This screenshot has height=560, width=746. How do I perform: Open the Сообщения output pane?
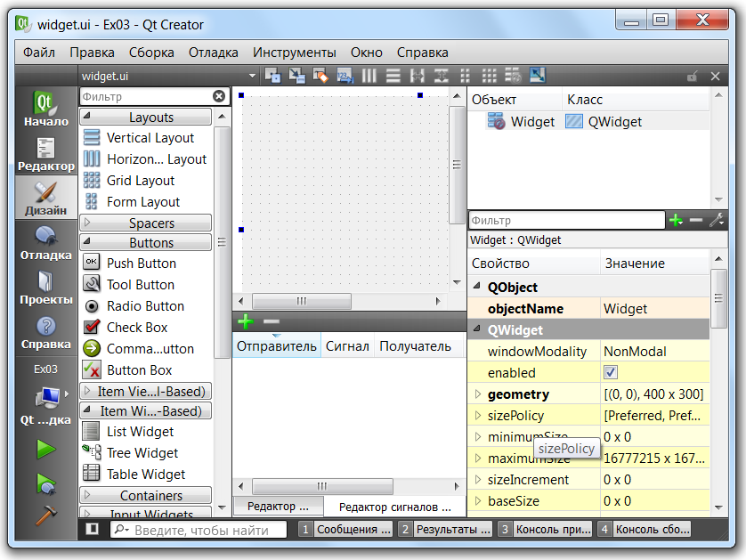pyautogui.click(x=345, y=530)
